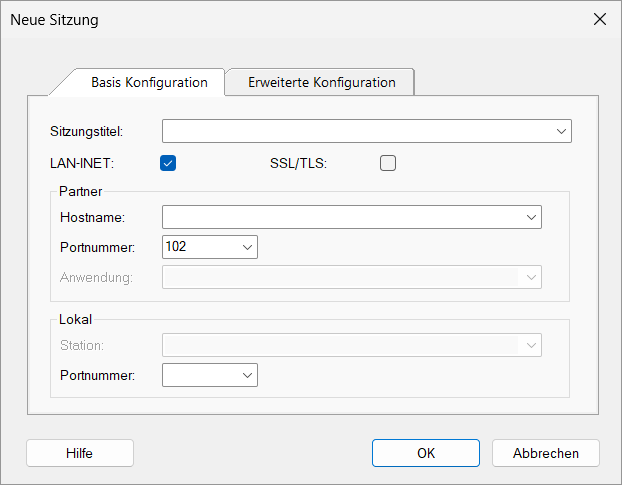
Task: Expand the Partner Portnummer dropdown arrow
Action: 246,246
